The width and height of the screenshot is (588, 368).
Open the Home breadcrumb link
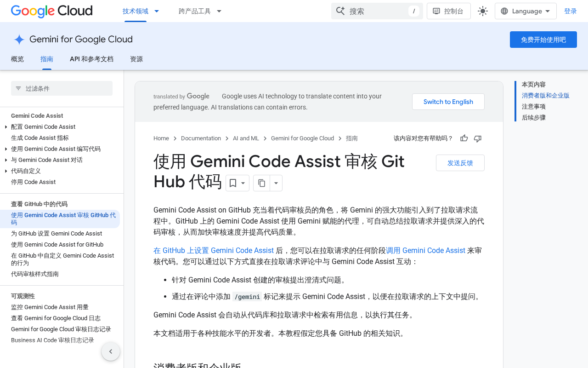click(x=161, y=138)
